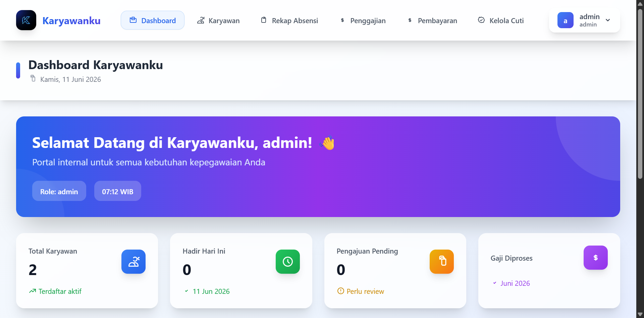The height and width of the screenshot is (318, 644).
Task: Open the Rekap Absensi menu
Action: pyautogui.click(x=289, y=20)
